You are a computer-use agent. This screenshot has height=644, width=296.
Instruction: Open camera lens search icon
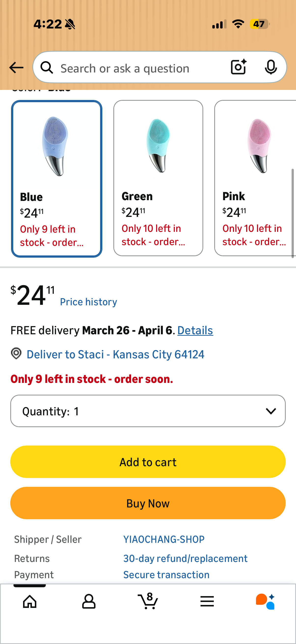coord(239,67)
